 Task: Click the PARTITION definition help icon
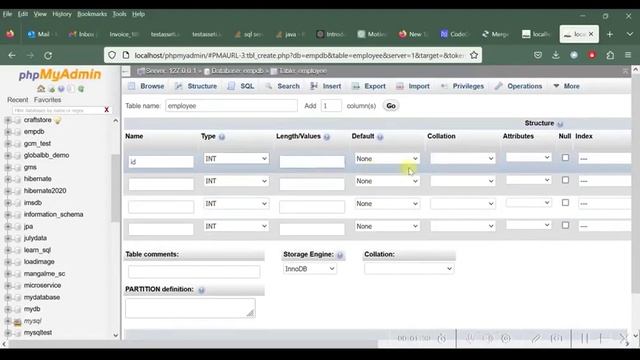click(x=201, y=290)
